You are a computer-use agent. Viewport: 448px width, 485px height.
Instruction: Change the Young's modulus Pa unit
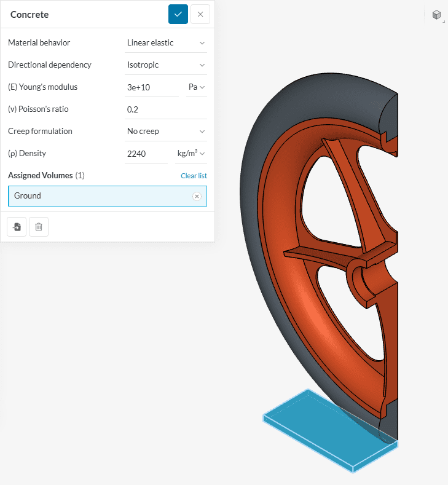[x=196, y=87]
